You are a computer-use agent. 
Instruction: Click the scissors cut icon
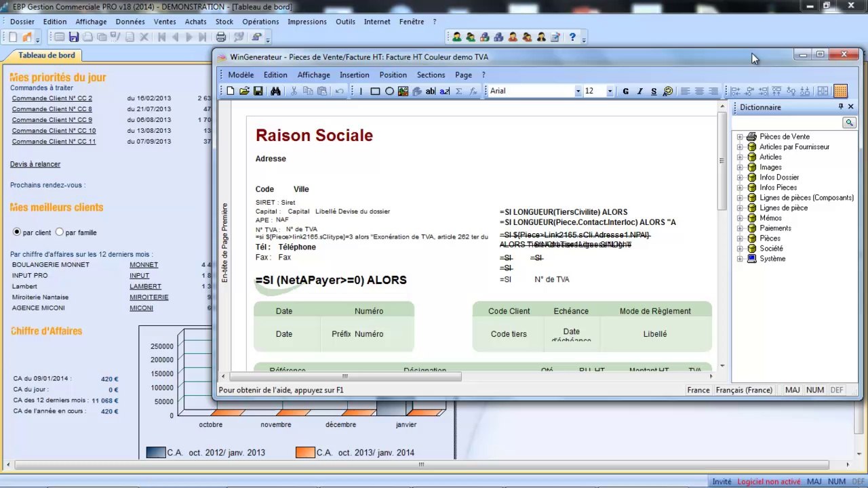point(294,91)
